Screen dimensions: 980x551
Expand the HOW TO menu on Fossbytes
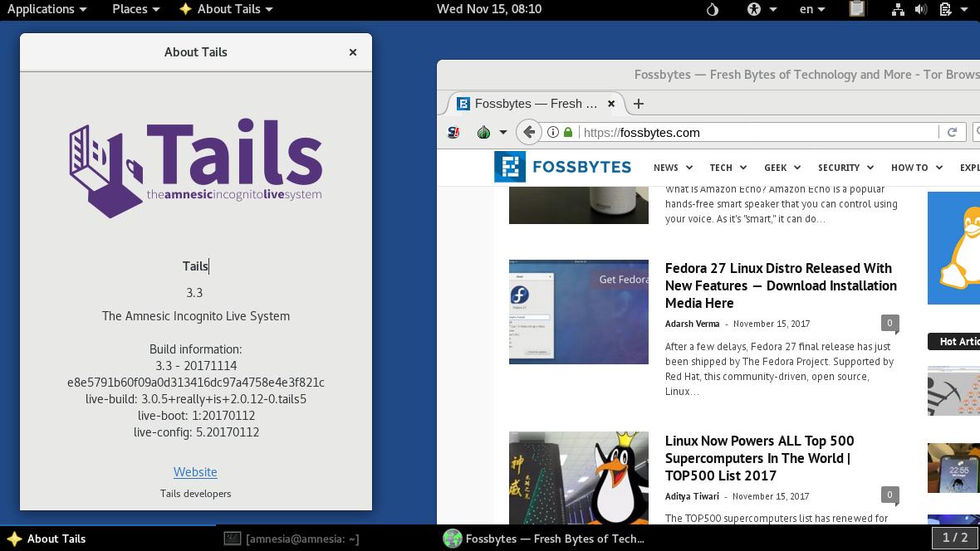tap(917, 168)
